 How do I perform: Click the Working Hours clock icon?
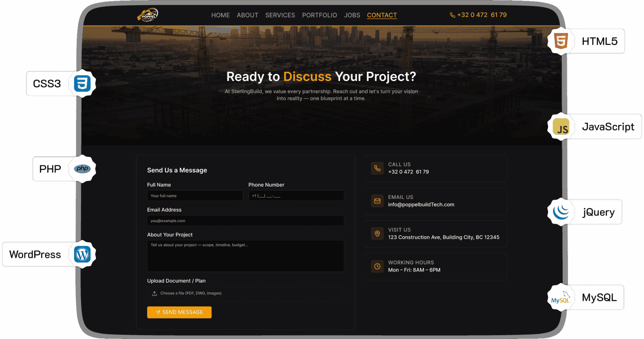(x=377, y=266)
